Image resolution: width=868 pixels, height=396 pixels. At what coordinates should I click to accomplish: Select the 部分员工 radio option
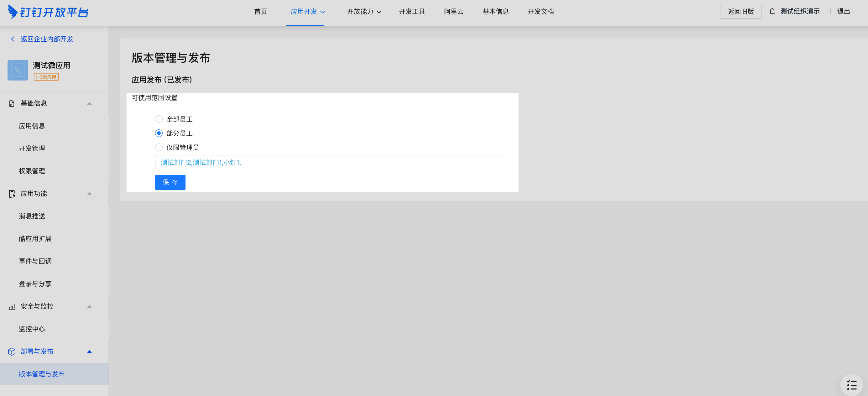point(159,133)
